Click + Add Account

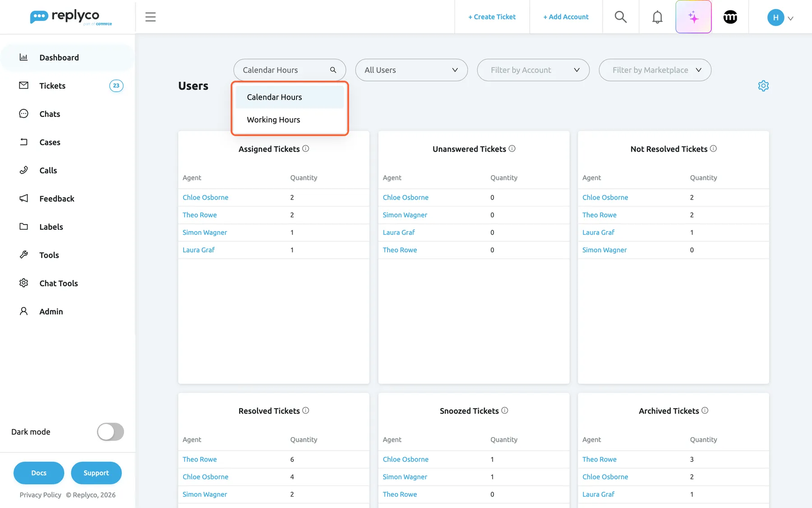tap(566, 17)
